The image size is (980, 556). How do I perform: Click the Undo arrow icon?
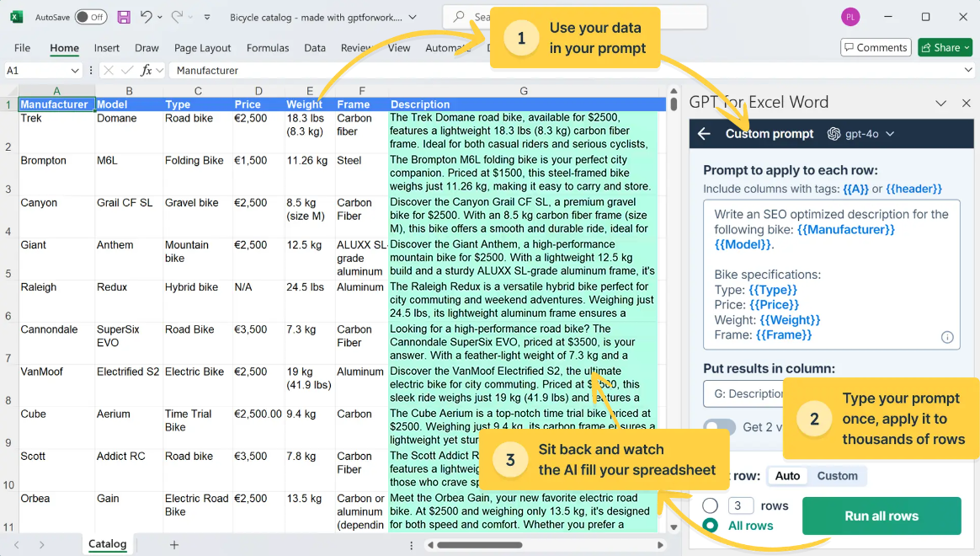[146, 17]
